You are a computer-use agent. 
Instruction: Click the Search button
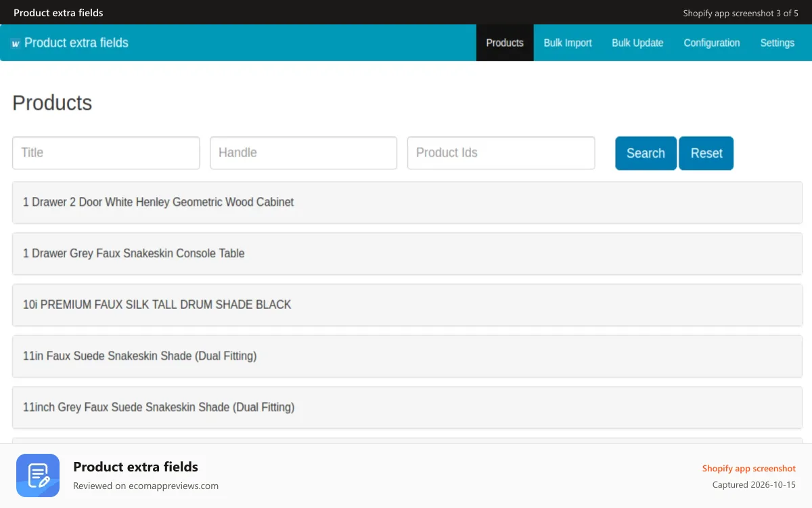click(x=646, y=153)
